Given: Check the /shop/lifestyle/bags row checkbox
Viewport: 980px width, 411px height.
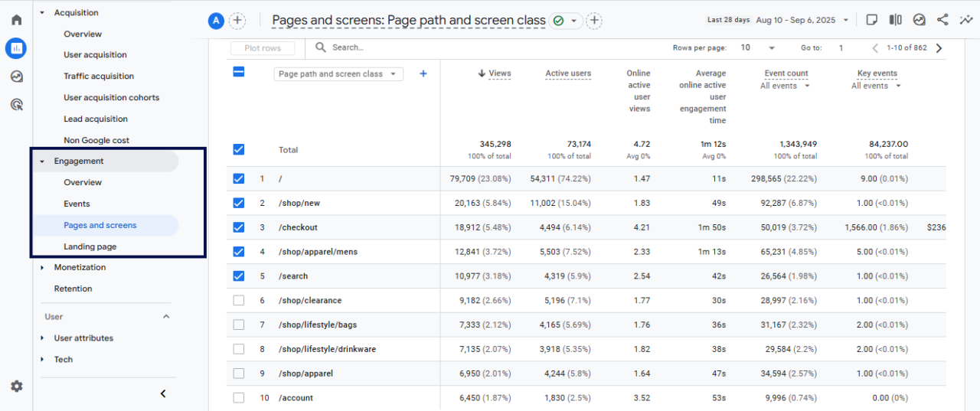Looking at the screenshot, I should pos(239,325).
